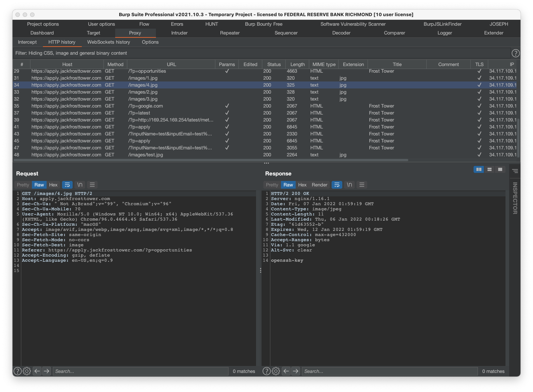Viewport: 533px width, 392px height.
Task: Click the Response search input field
Action: (391, 371)
